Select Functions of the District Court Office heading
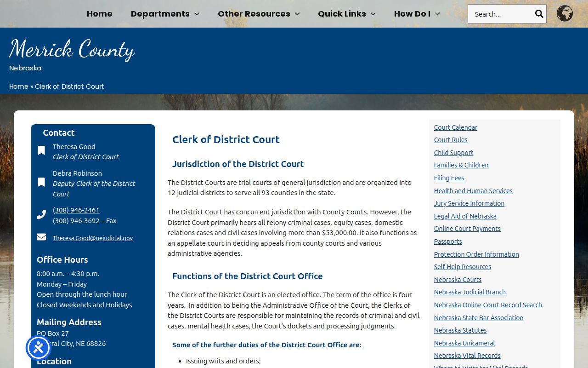The image size is (588, 368). [248, 276]
